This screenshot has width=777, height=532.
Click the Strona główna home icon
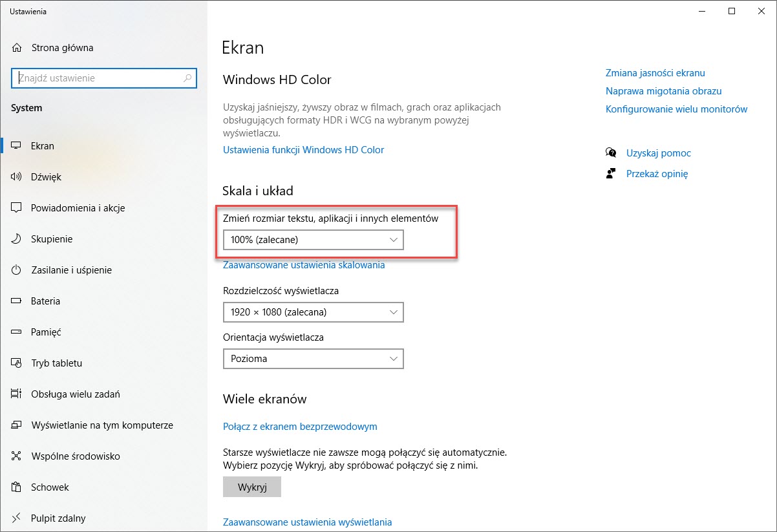pyautogui.click(x=17, y=48)
